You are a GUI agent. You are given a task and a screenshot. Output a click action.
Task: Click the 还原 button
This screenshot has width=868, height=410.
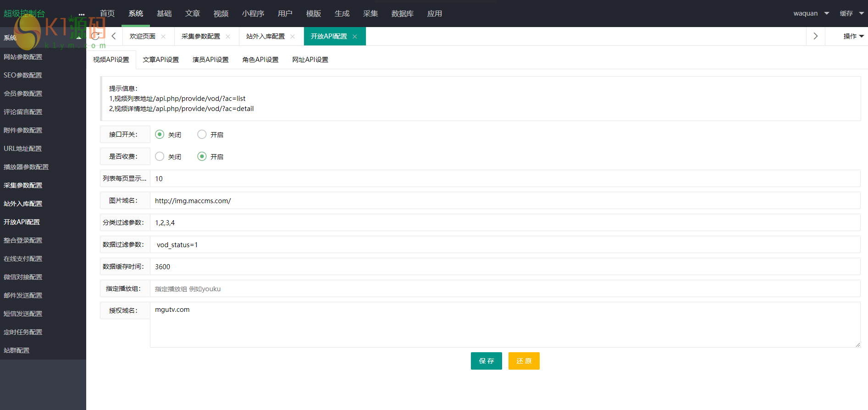click(x=524, y=361)
